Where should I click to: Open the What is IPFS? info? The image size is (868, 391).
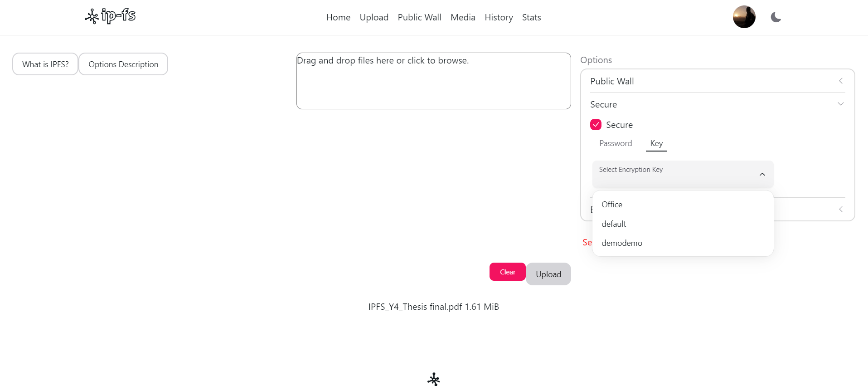(45, 64)
